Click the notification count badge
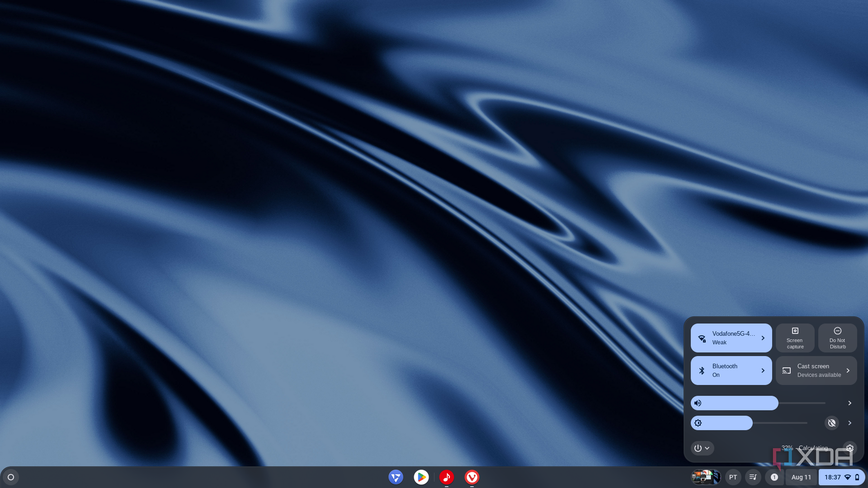The height and width of the screenshot is (488, 868). click(x=774, y=477)
